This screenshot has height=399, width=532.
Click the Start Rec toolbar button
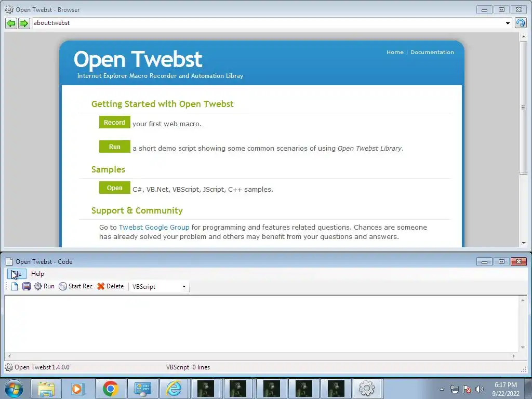[x=75, y=286]
